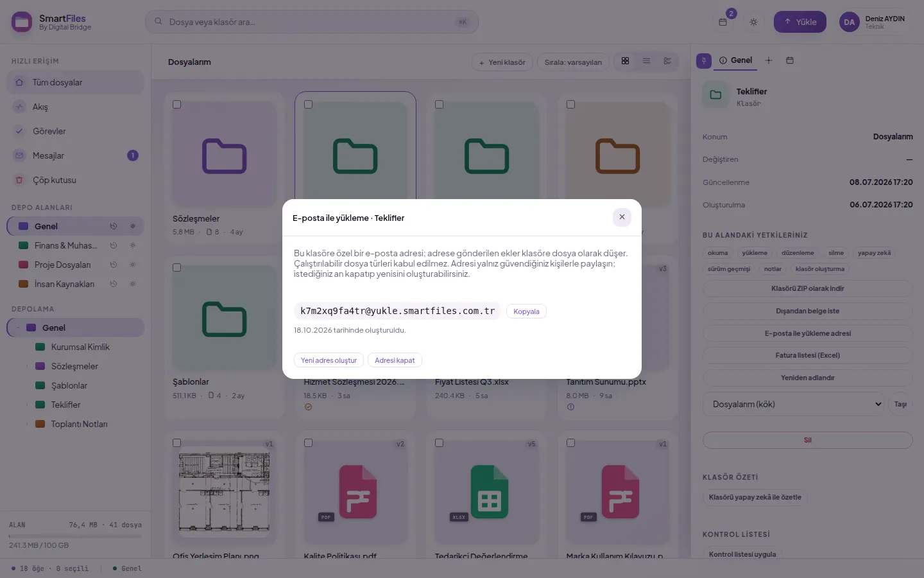Open the calendar tab in details panel
The height and width of the screenshot is (578, 924).
pyautogui.click(x=790, y=60)
